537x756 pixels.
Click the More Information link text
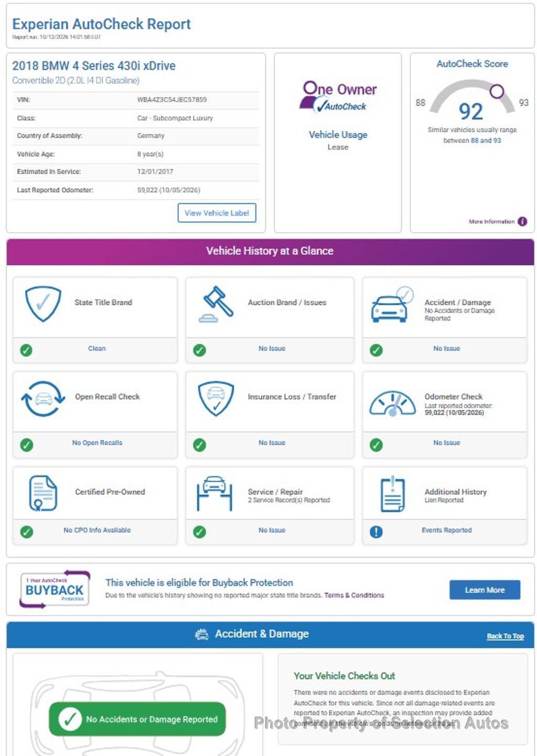coord(492,221)
